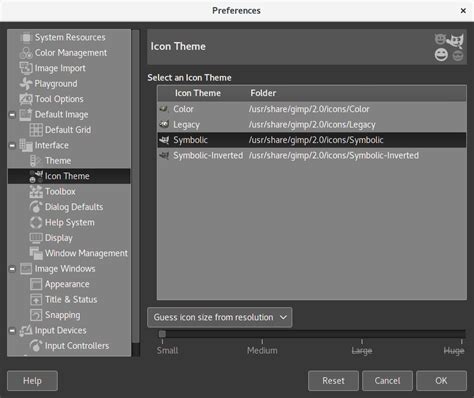Click the Color theme preview icon
The height and width of the screenshot is (398, 474).
(x=164, y=109)
